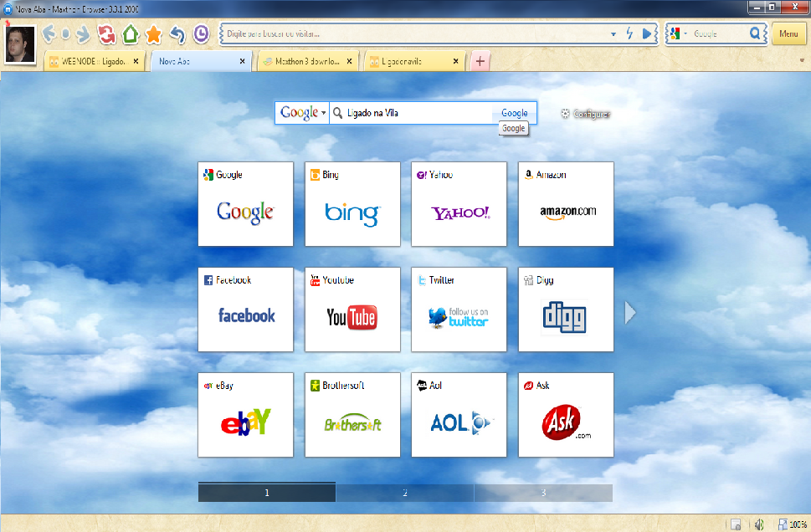The height and width of the screenshot is (532, 811).
Task: Open favorites with the orange star icon
Action: 154,34
